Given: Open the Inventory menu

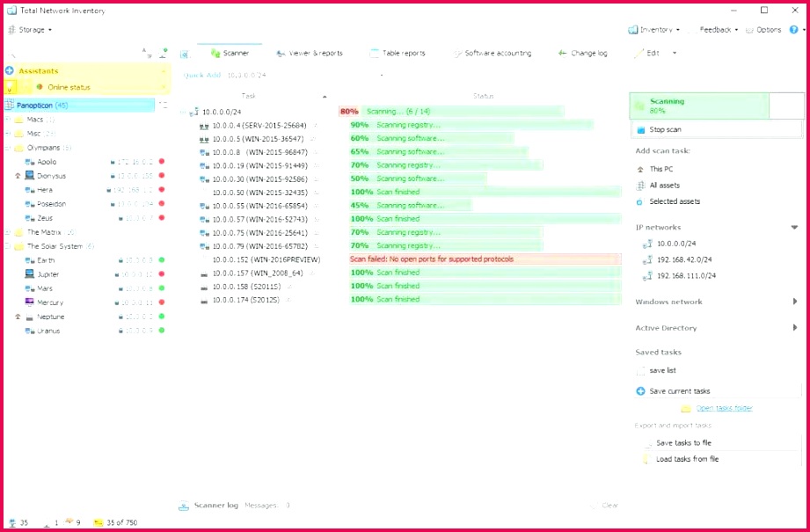Looking at the screenshot, I should point(654,30).
